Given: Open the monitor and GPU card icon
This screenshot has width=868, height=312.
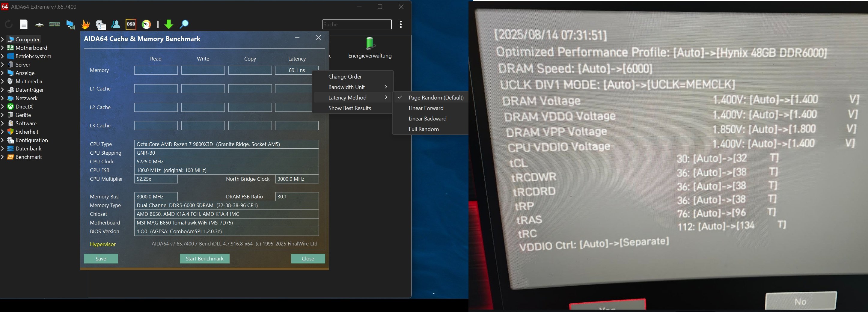Looking at the screenshot, I should coord(70,24).
